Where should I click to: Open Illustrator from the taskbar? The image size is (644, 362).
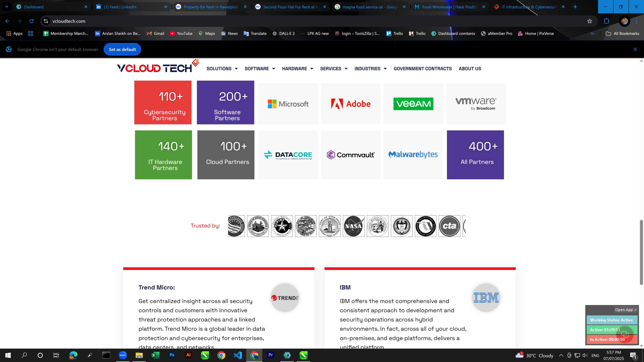(x=188, y=355)
